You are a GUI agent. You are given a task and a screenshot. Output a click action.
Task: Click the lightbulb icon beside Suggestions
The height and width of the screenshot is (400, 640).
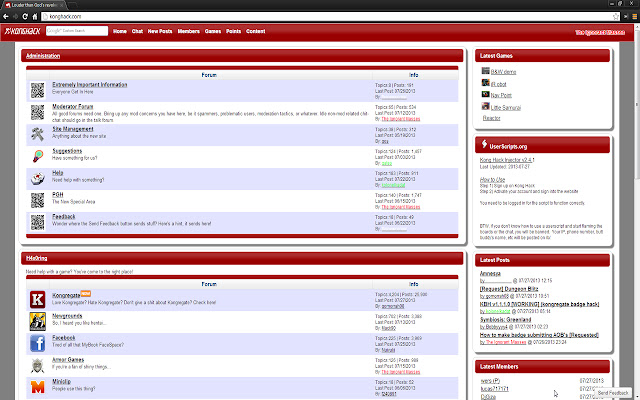pyautogui.click(x=38, y=156)
